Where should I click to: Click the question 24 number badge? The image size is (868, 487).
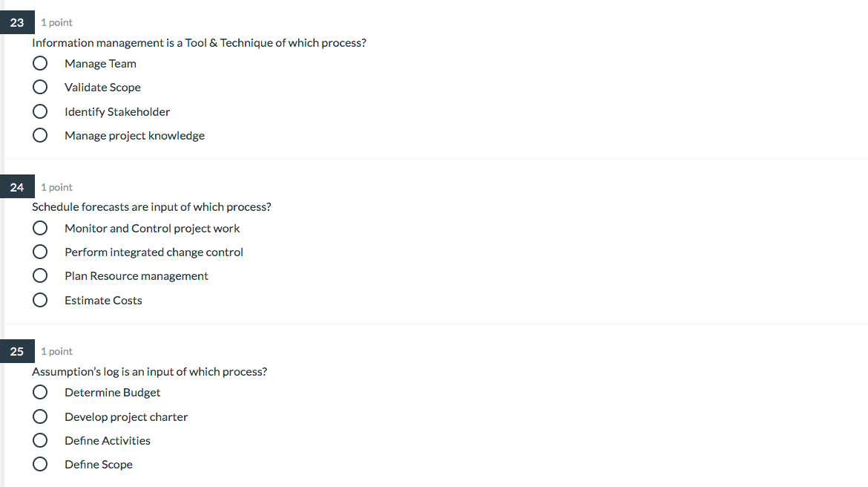point(17,187)
